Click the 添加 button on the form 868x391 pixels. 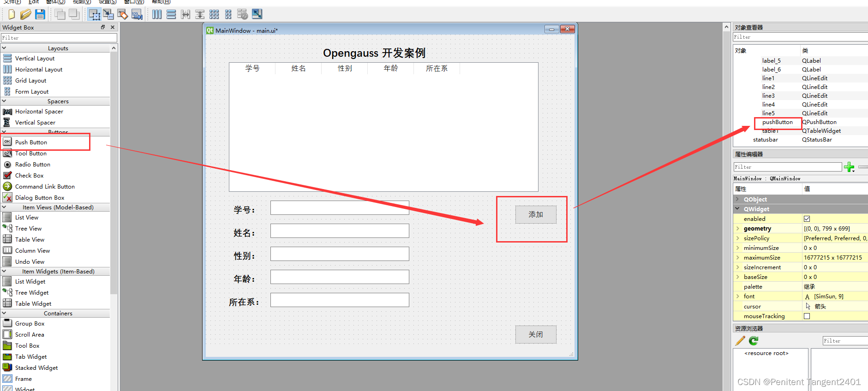(x=536, y=214)
